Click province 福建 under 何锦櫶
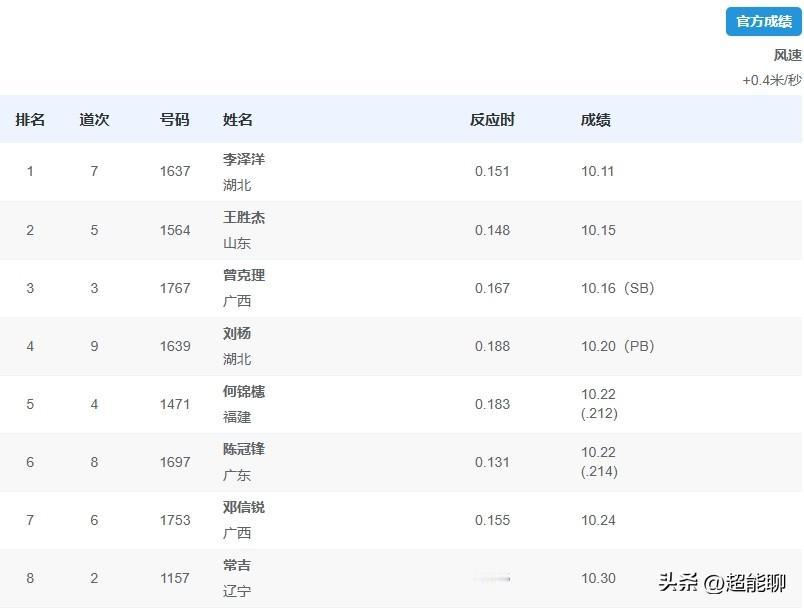 237,417
